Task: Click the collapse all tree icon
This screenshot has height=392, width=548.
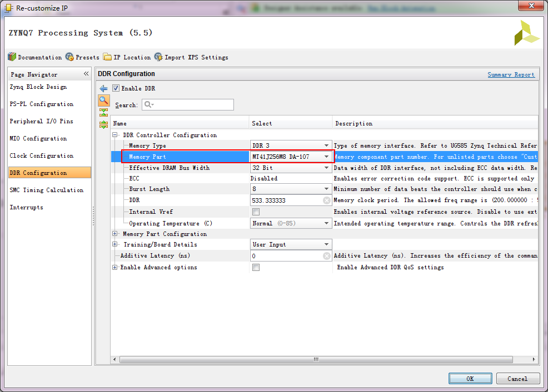Action: click(103, 112)
